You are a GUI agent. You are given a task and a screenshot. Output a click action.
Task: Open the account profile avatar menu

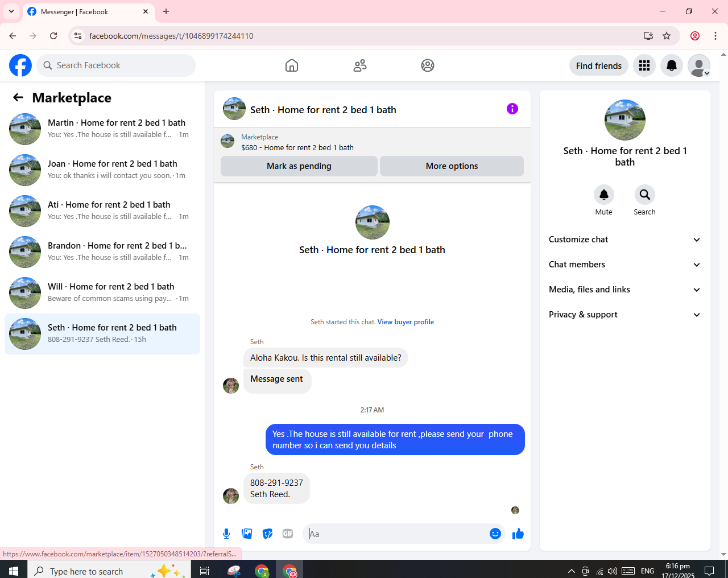tap(699, 65)
